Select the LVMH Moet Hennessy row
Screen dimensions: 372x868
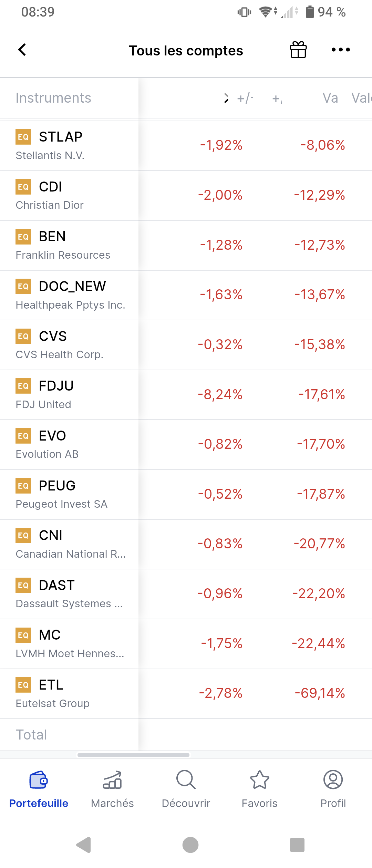coord(69,644)
